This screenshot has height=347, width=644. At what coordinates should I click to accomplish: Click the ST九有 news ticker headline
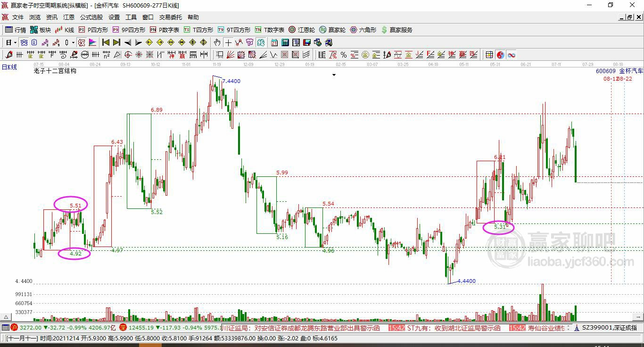pos(454,328)
